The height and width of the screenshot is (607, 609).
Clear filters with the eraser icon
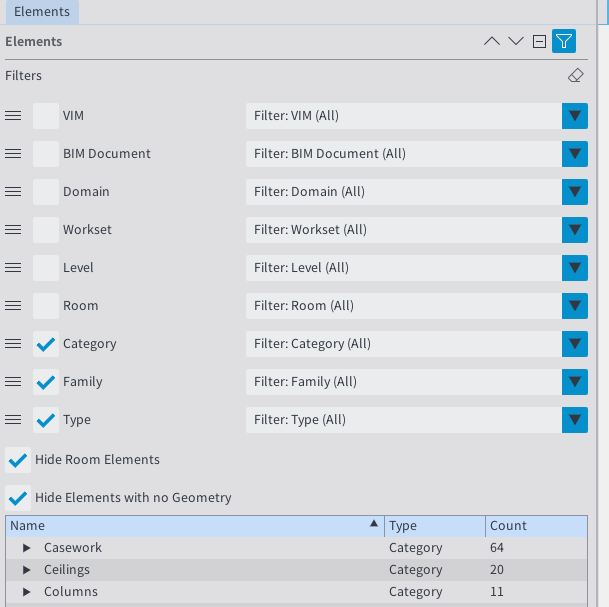click(574, 76)
